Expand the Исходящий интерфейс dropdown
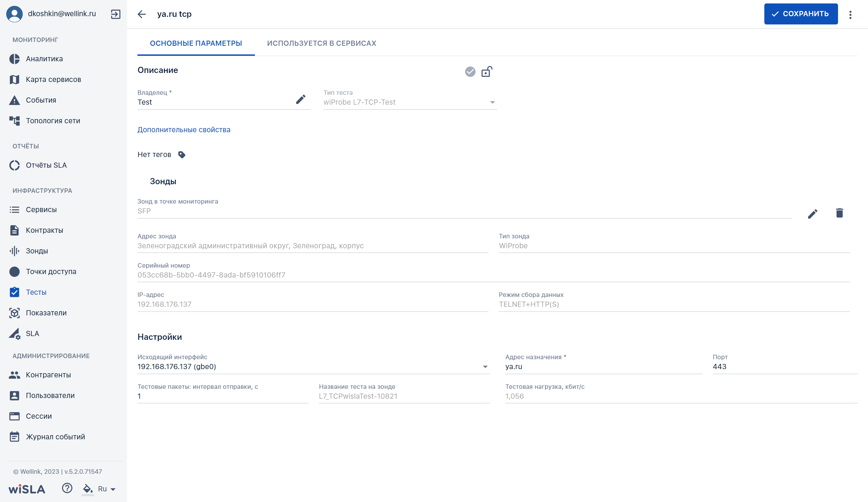The width and height of the screenshot is (868, 502). pyautogui.click(x=485, y=367)
